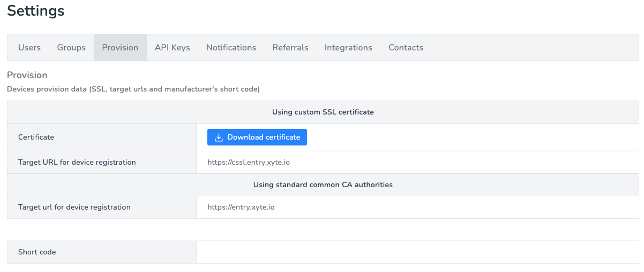
Task: Click the Devices provision data description text
Action: coord(133,89)
